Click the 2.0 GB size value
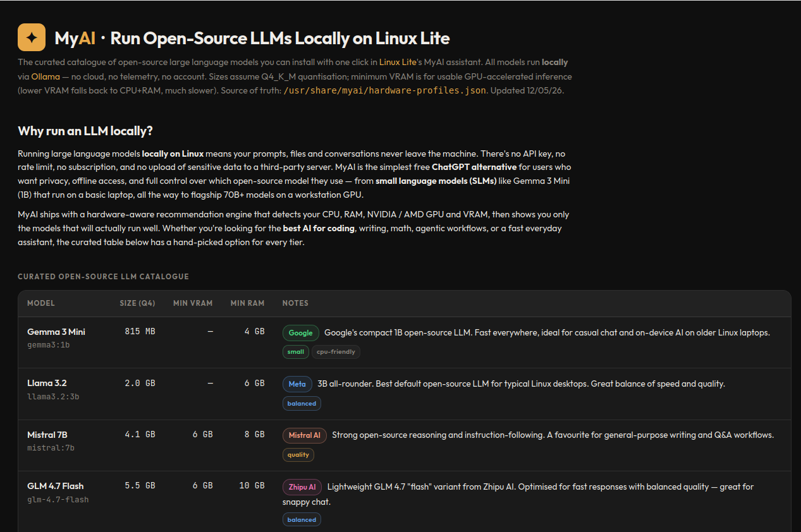Viewport: 801px width, 532px height. (x=140, y=383)
